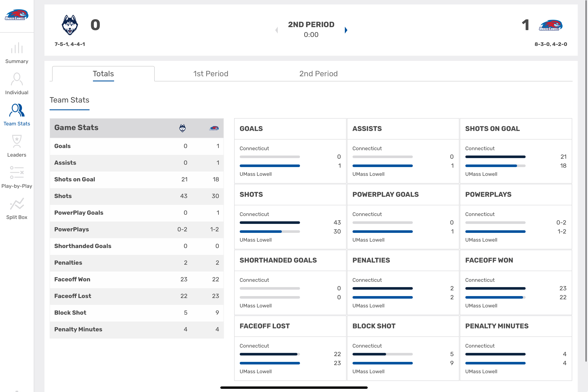The image size is (588, 392).
Task: Click the Assists row in Game Stats
Action: 137,163
